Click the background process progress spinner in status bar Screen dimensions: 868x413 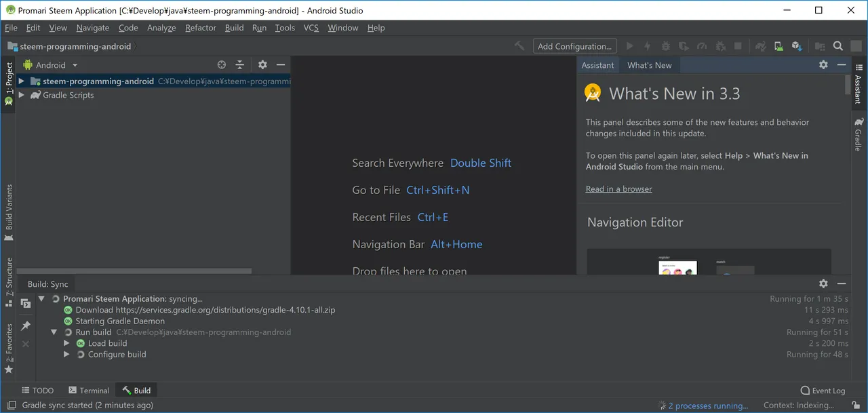(663, 406)
